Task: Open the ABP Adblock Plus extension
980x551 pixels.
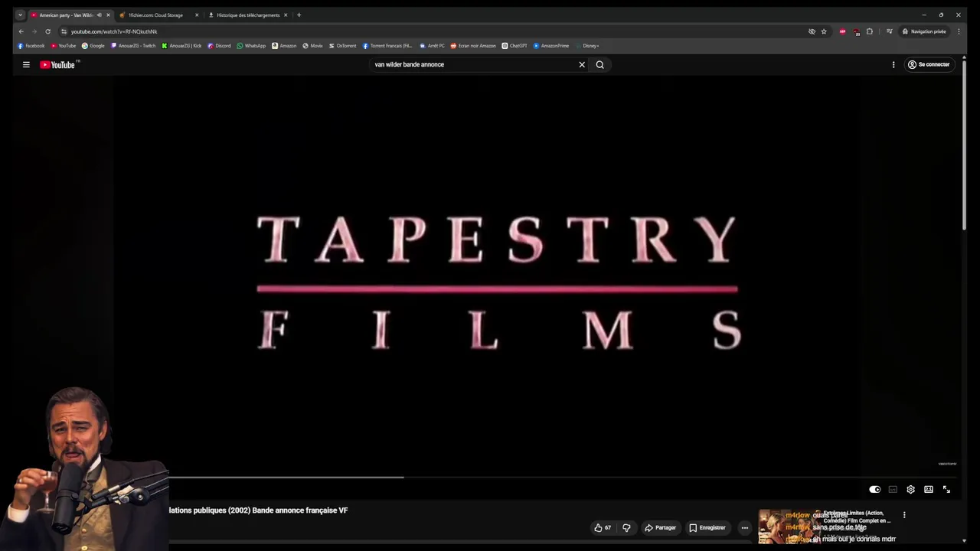Action: click(843, 31)
